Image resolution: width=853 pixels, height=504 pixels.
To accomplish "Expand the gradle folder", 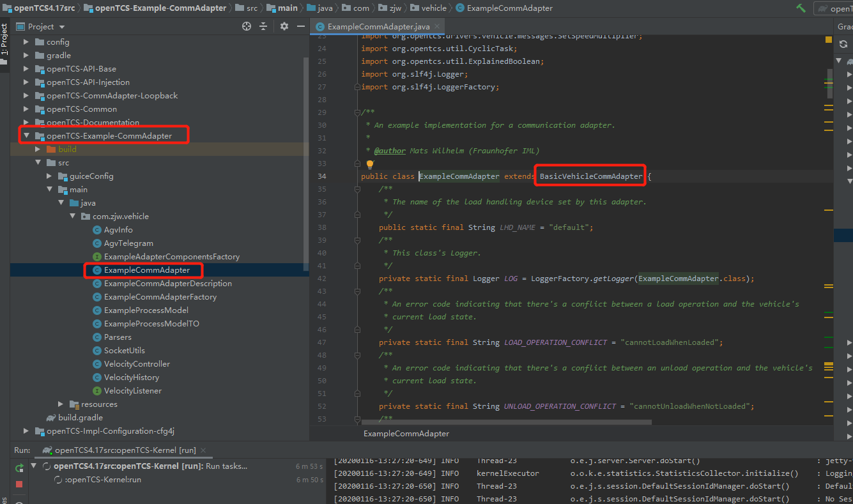I will 26,55.
